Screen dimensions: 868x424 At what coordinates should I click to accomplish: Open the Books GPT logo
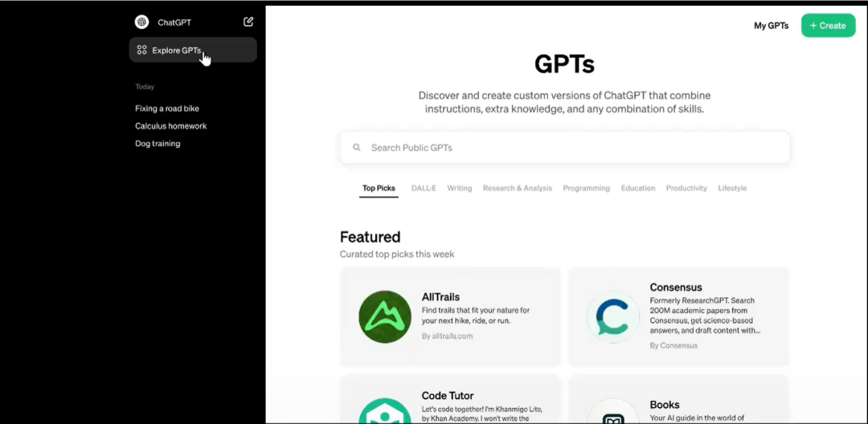coord(612,410)
